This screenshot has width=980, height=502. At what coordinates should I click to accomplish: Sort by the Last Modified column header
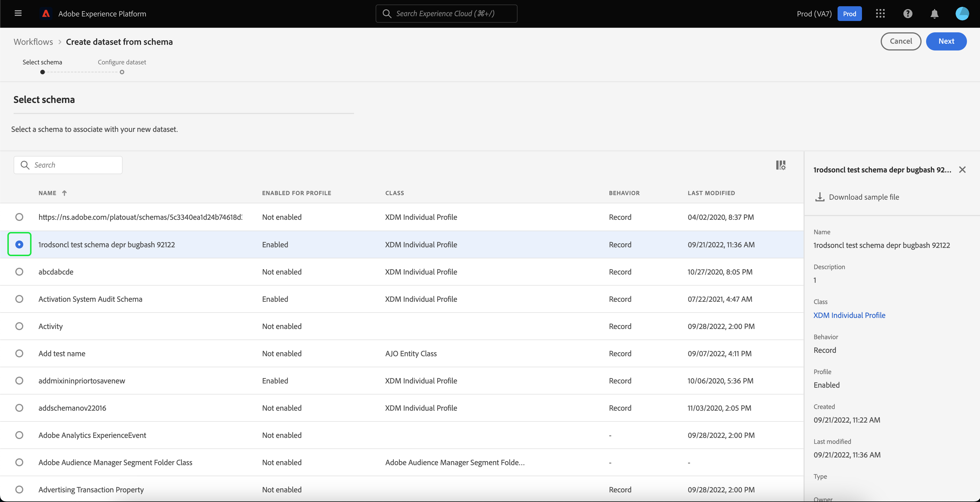pyautogui.click(x=711, y=193)
